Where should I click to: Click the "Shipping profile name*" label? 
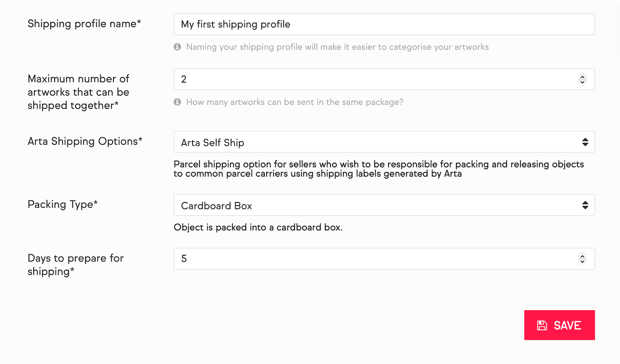(84, 24)
